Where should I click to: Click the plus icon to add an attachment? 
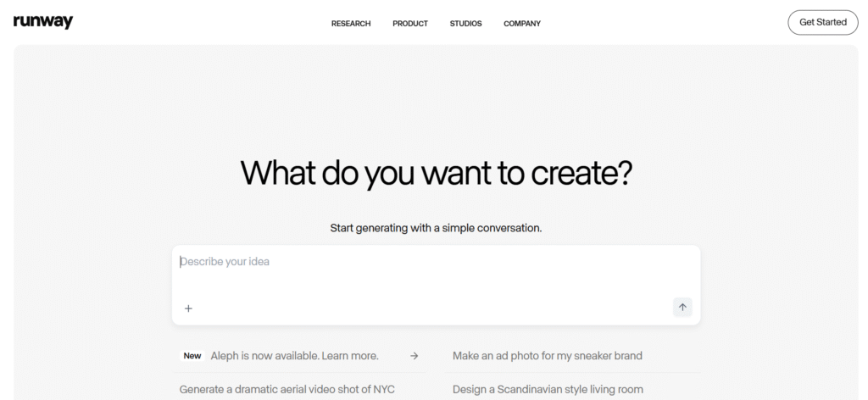tap(188, 308)
